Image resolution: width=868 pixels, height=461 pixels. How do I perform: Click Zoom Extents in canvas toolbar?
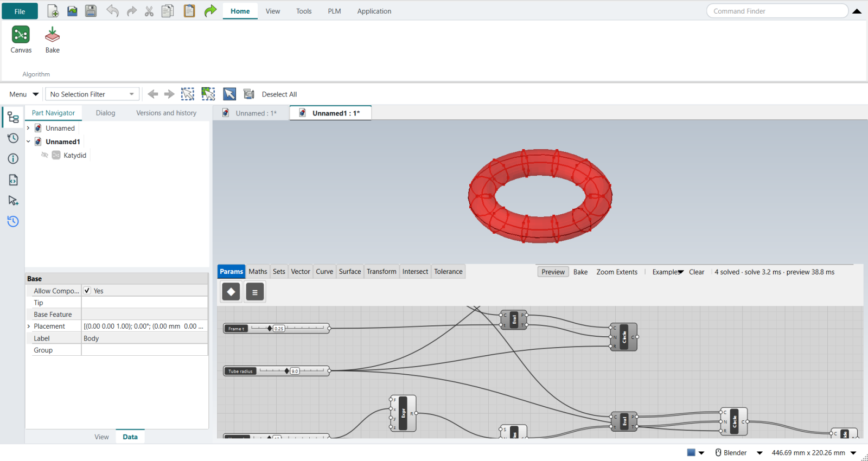(x=617, y=272)
